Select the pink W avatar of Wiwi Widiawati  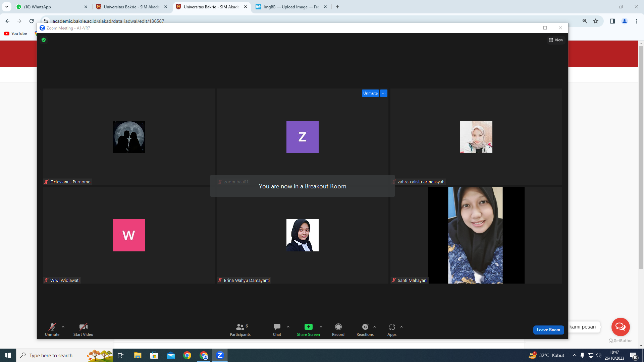129,235
